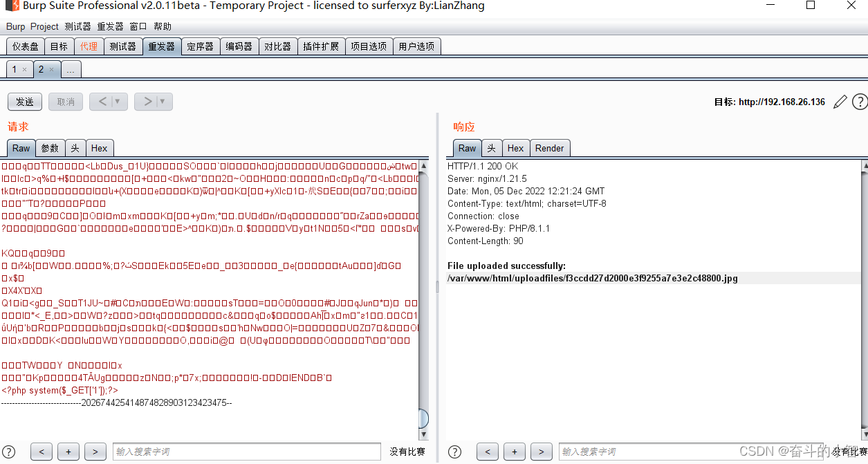Open Repeater help via the top-right question mark
The width and height of the screenshot is (868, 464).
(860, 102)
